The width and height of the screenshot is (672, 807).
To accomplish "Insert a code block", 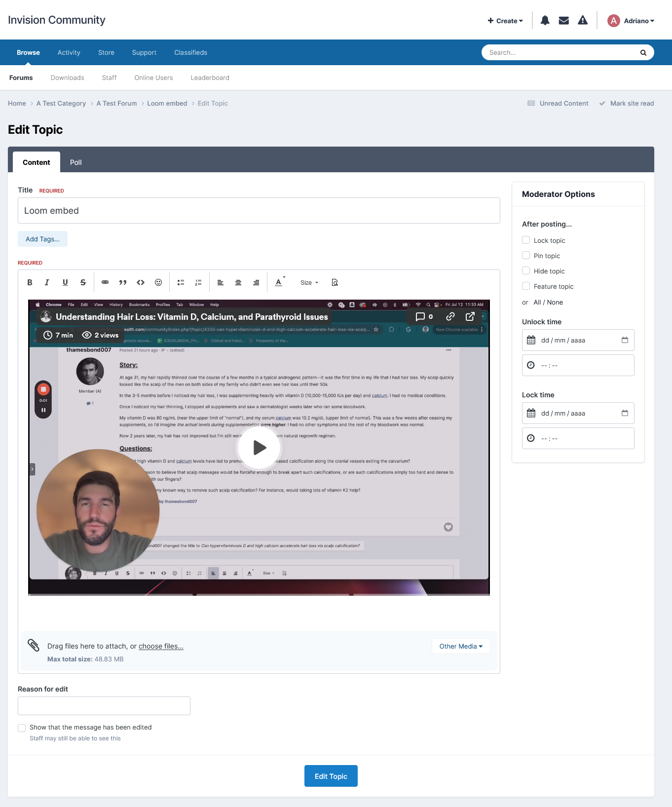I will 141,282.
